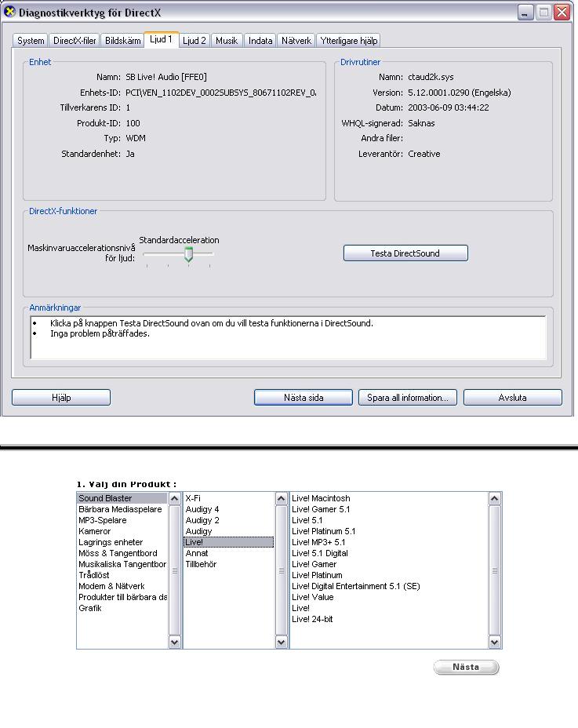
Task: Select Annat in the series list
Action: coord(229,553)
